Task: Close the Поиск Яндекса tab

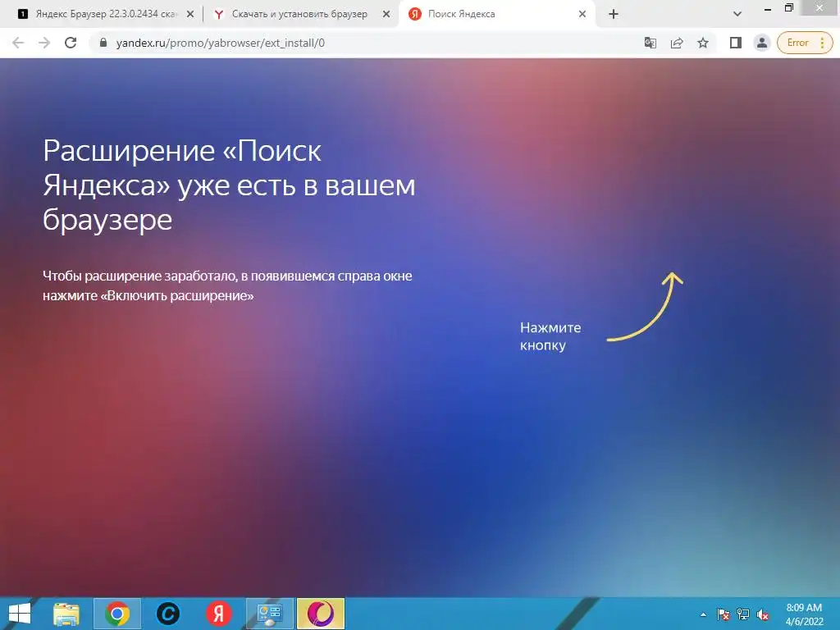Action: 582,15
